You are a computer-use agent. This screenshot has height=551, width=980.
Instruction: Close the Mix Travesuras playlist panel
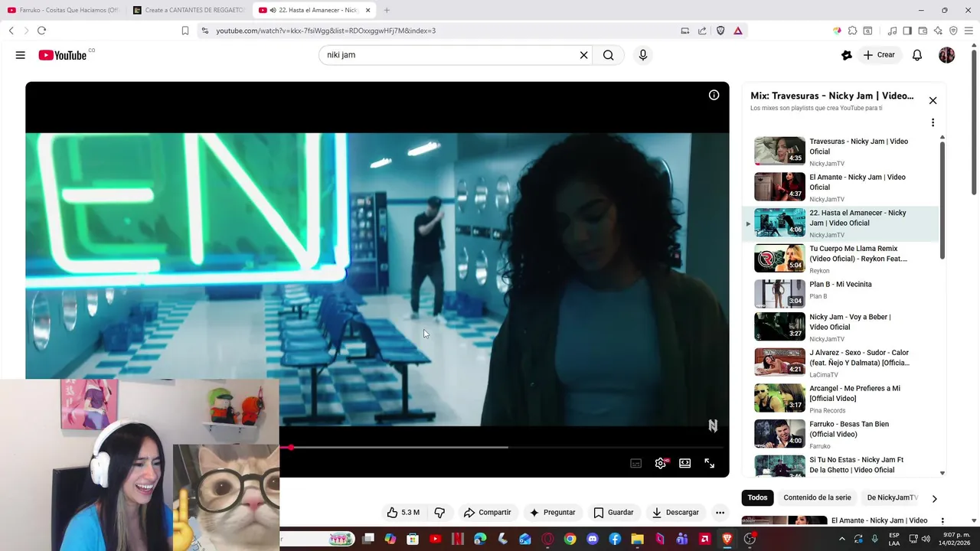pos(933,100)
